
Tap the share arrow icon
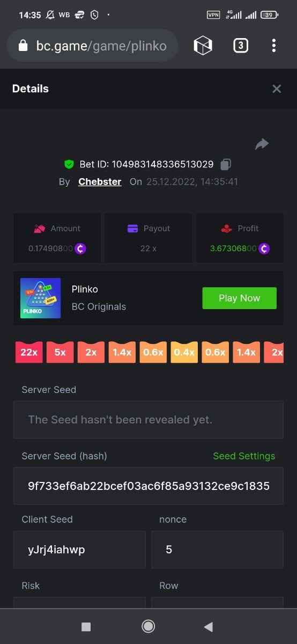(x=262, y=144)
